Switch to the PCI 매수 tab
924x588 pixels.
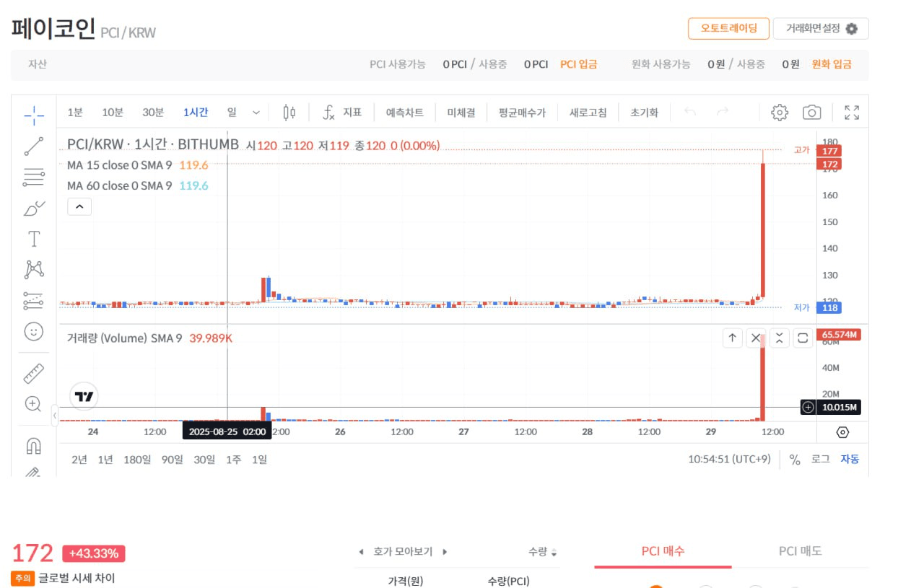pos(663,551)
